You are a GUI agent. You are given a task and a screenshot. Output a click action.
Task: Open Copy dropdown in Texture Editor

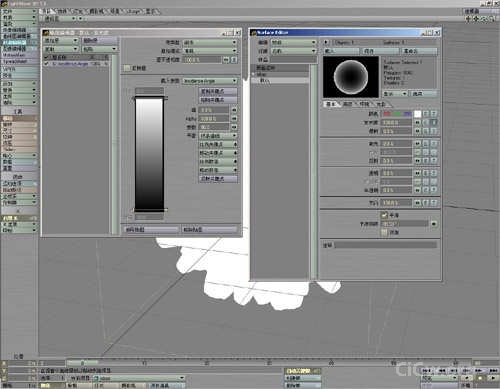(61, 49)
